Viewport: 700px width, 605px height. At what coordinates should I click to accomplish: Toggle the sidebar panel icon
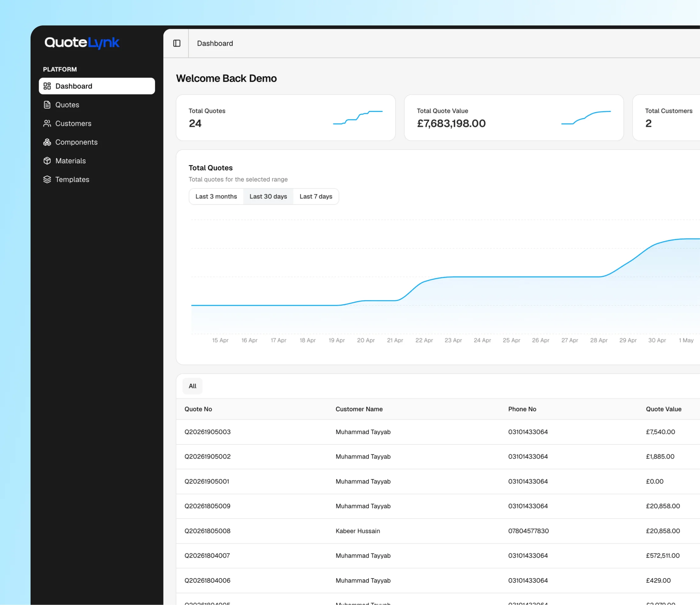click(x=177, y=43)
